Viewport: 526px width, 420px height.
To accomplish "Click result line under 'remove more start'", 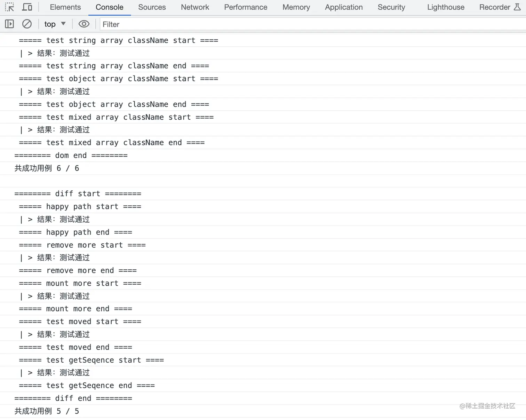I will pyautogui.click(x=263, y=258).
